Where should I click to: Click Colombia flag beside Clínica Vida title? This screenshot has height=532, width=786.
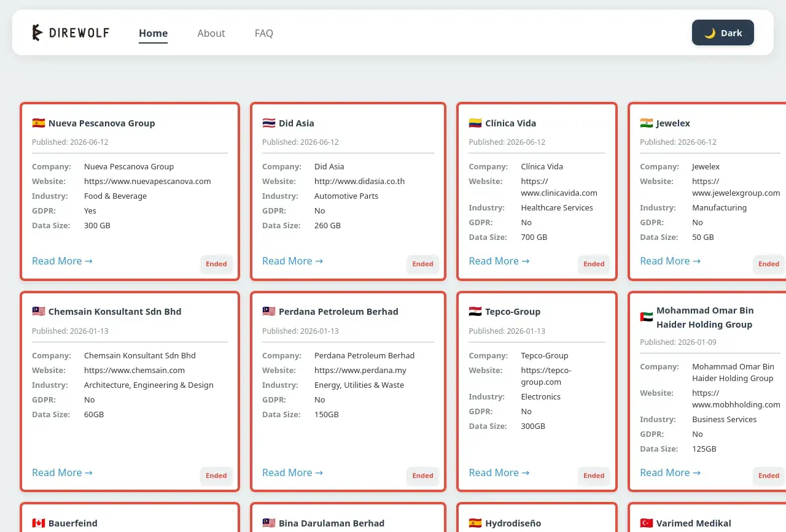tap(475, 123)
